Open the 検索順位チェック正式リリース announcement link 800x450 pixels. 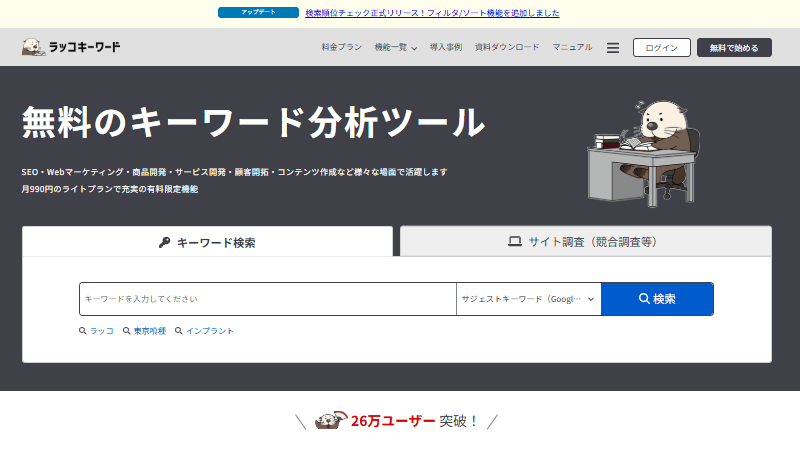432,13
